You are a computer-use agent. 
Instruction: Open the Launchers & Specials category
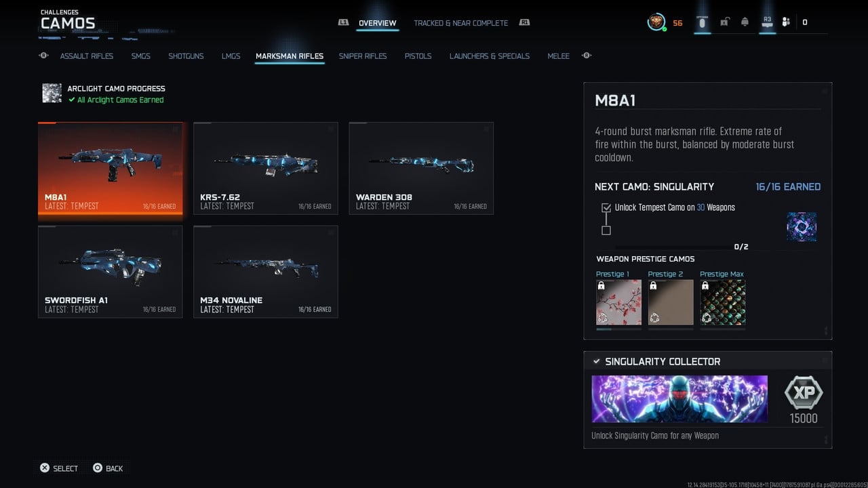[490, 56]
